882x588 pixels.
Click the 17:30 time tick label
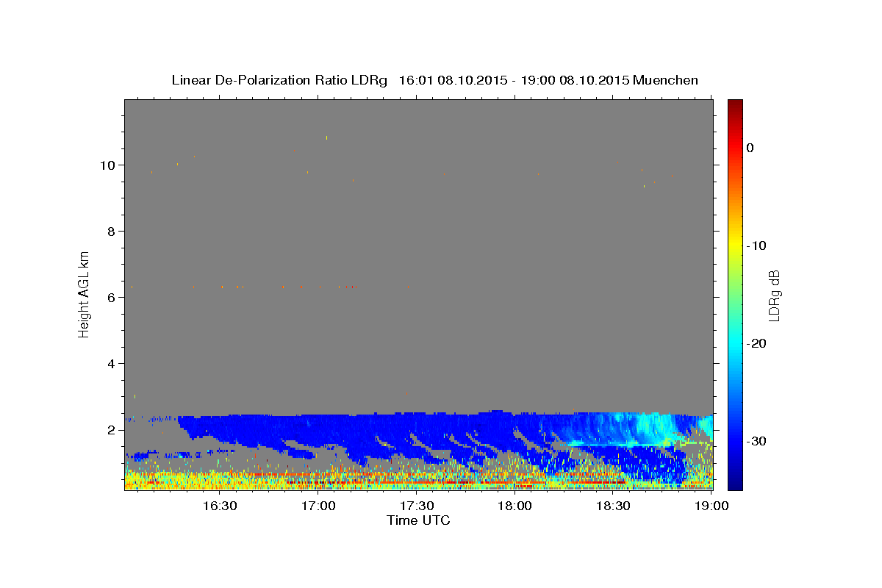pos(416,506)
